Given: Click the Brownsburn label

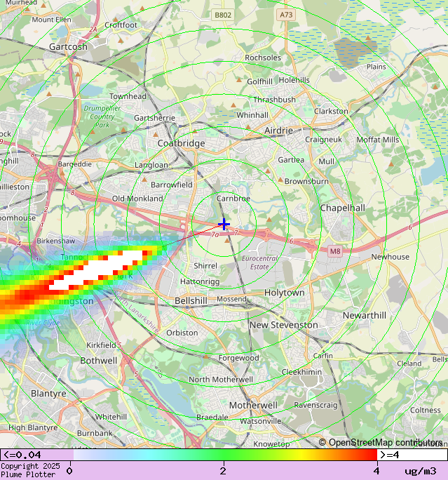Looking at the screenshot, I should pos(306,181).
